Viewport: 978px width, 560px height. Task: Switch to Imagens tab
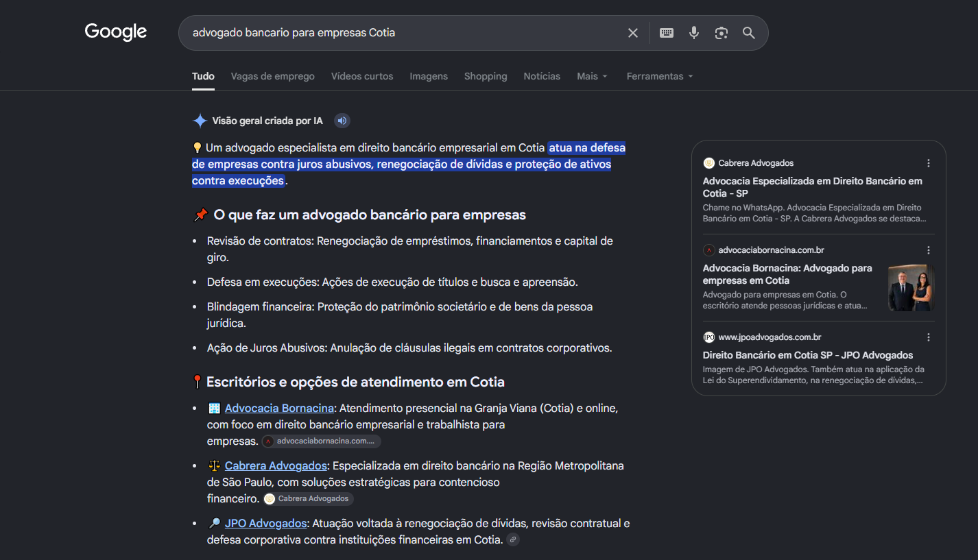point(429,76)
